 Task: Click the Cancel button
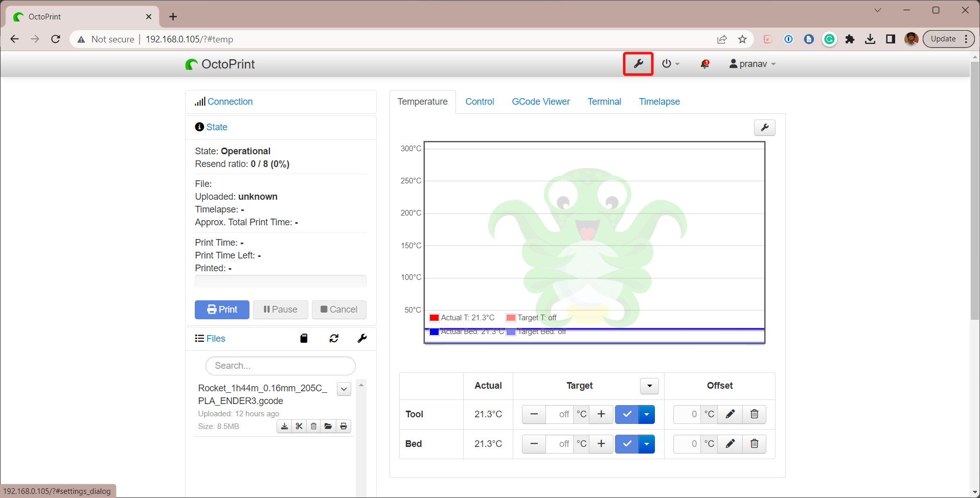point(339,310)
